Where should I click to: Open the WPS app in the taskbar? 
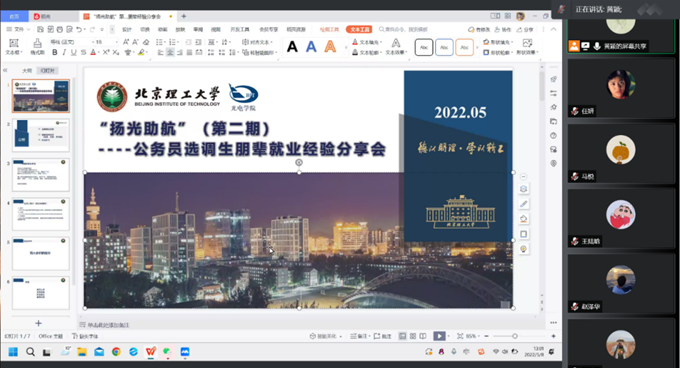pyautogui.click(x=150, y=352)
